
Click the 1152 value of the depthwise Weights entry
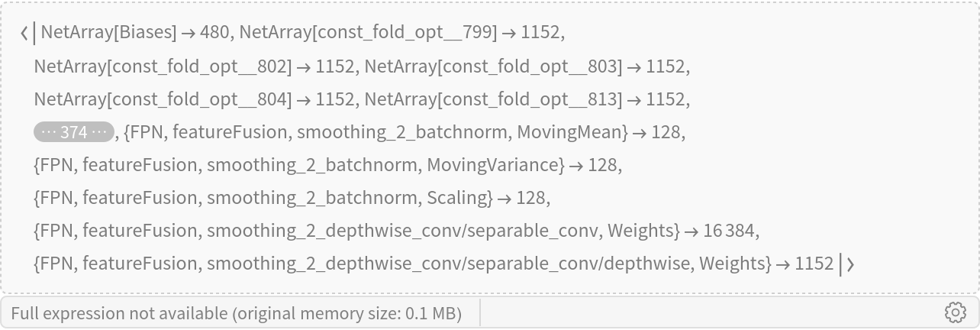[x=814, y=264]
